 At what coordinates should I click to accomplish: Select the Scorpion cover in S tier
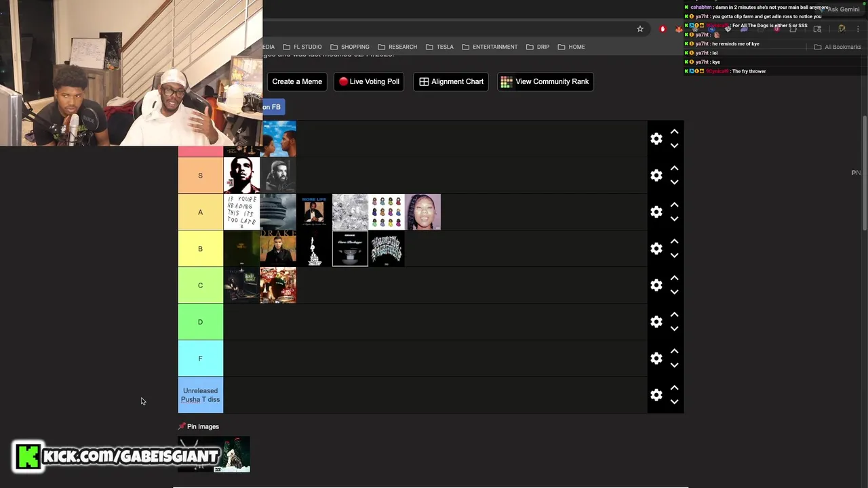[x=278, y=176]
